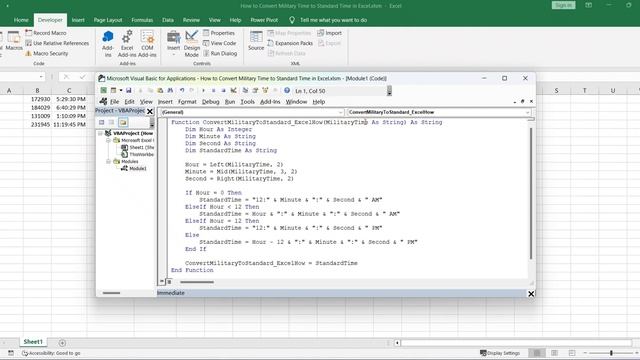Click the Undo icon in VBA toolbar
The image size is (640, 360).
tap(182, 90)
